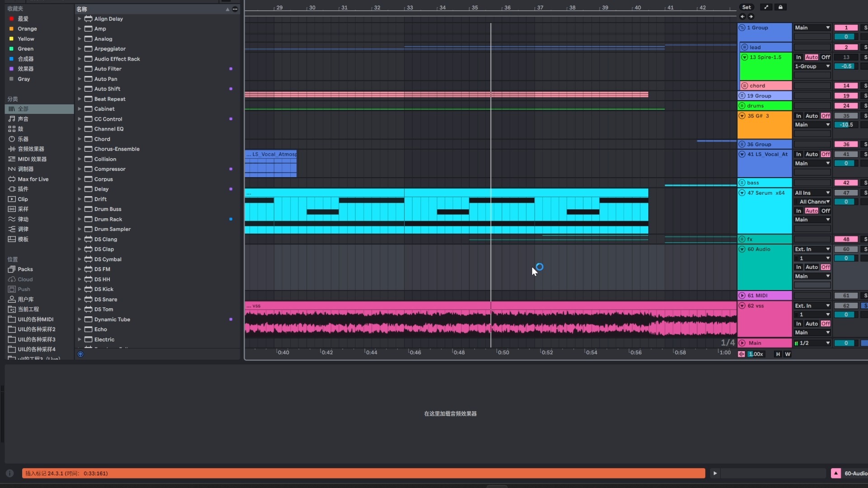Image resolution: width=868 pixels, height=488 pixels.
Task: Enable Auto monitoring on 13 Spire-1.5 track
Action: tap(811, 57)
